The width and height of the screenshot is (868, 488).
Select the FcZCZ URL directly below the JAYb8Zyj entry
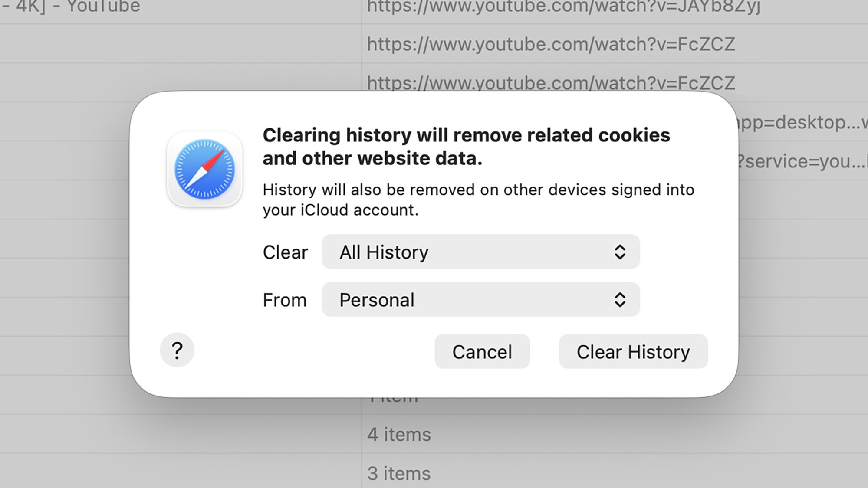coord(551,44)
